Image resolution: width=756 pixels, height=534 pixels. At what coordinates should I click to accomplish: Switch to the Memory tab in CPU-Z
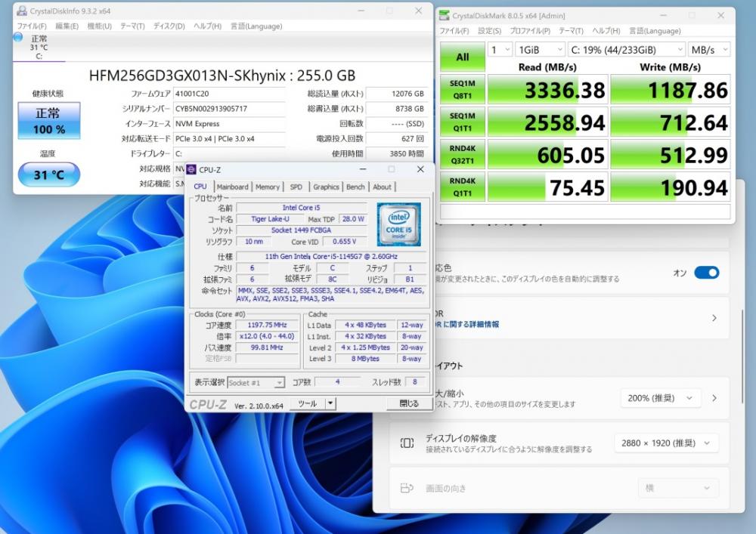268,187
